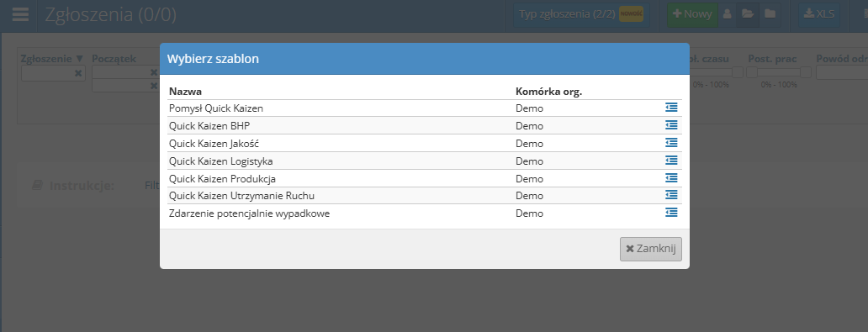Click the closed folder toolbar icon

pyautogui.click(x=770, y=14)
